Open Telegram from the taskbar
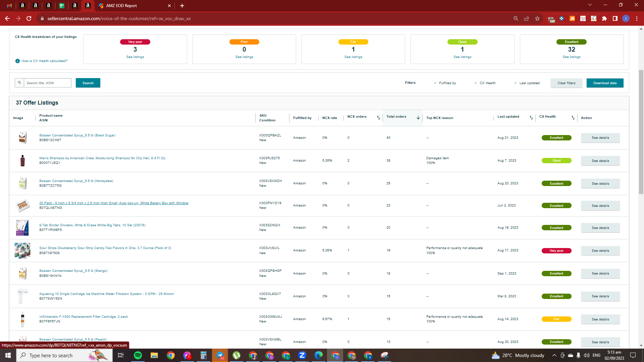 click(220, 355)
